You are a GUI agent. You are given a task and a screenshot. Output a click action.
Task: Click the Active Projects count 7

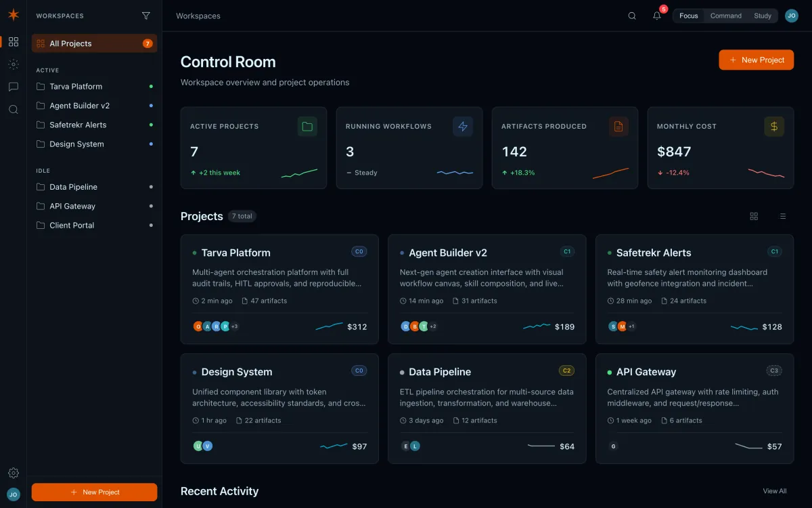tap(194, 152)
